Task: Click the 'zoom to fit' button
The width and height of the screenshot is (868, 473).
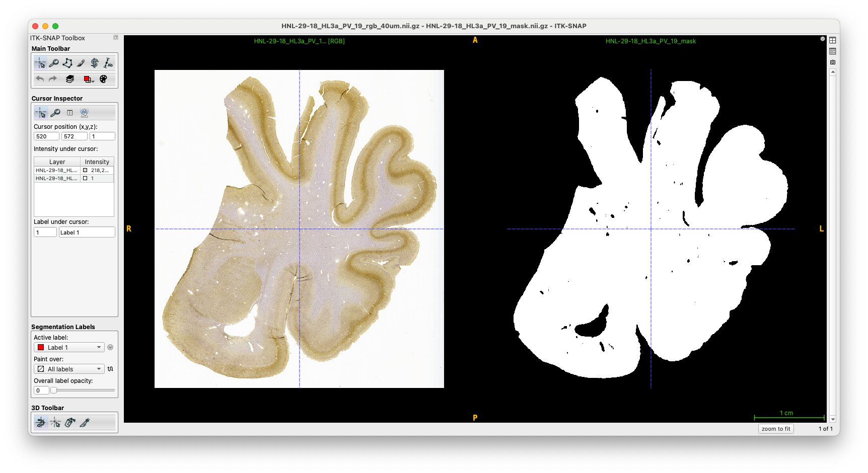Action: [776, 429]
